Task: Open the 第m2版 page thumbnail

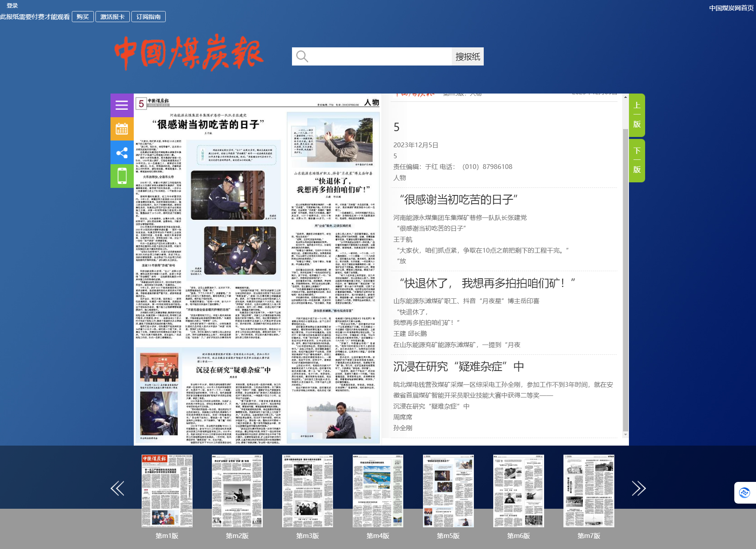Action: tap(237, 491)
